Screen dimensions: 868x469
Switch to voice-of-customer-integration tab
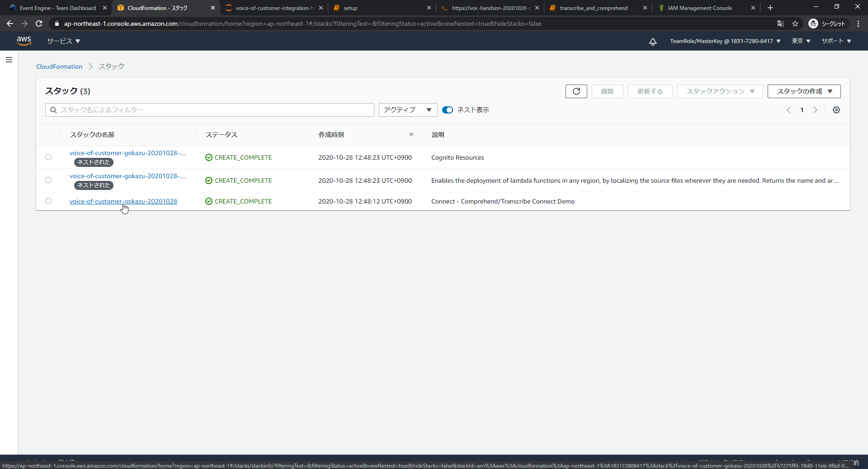[274, 8]
